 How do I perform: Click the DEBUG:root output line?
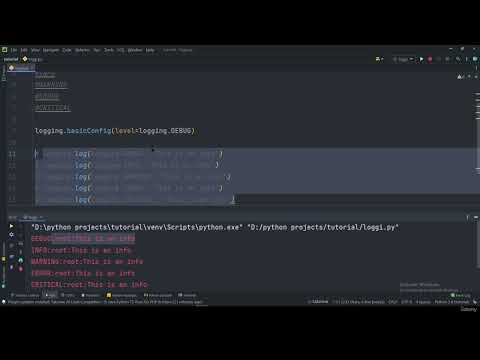pos(83,239)
